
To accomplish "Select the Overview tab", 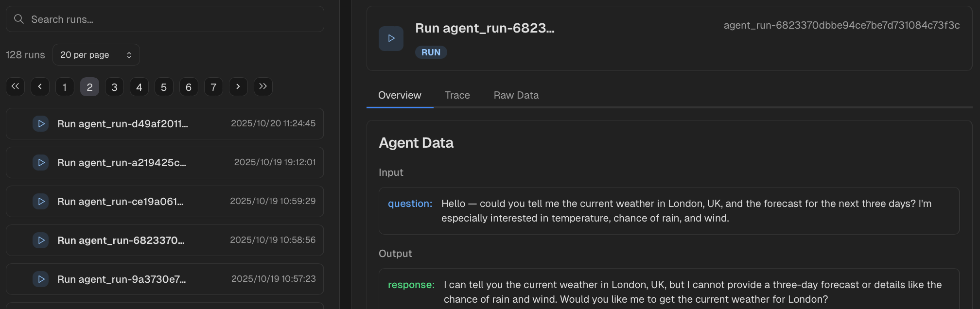I will (399, 95).
